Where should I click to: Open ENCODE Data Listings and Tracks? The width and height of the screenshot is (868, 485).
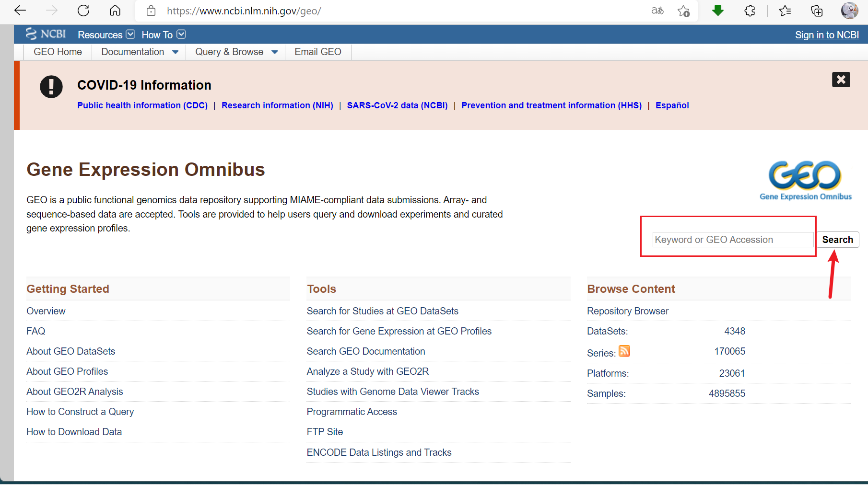(x=379, y=452)
